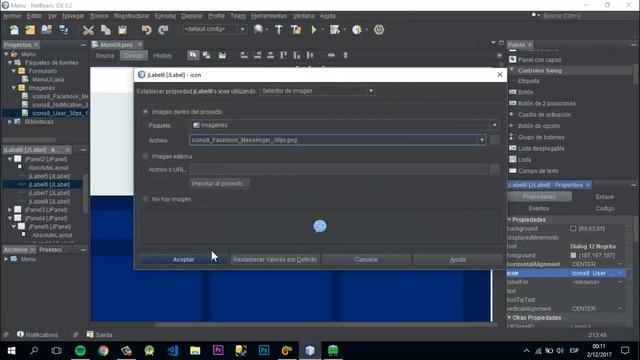Screen dimensions: 640x360
Task: Click the background color swatch in Properties
Action: point(573,229)
